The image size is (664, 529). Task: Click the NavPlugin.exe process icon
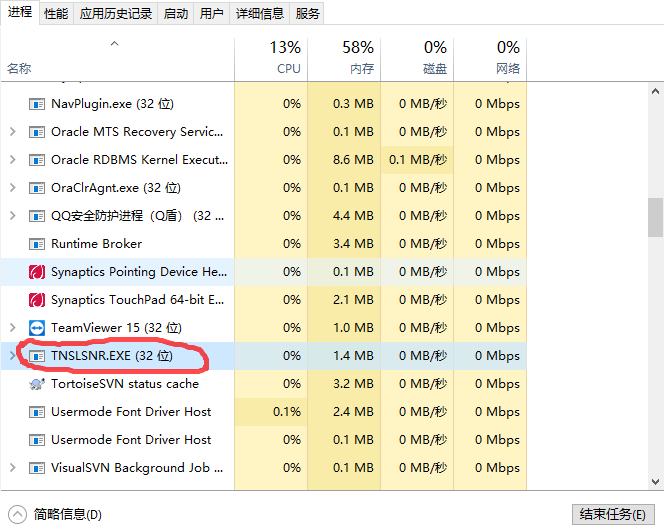(x=37, y=104)
